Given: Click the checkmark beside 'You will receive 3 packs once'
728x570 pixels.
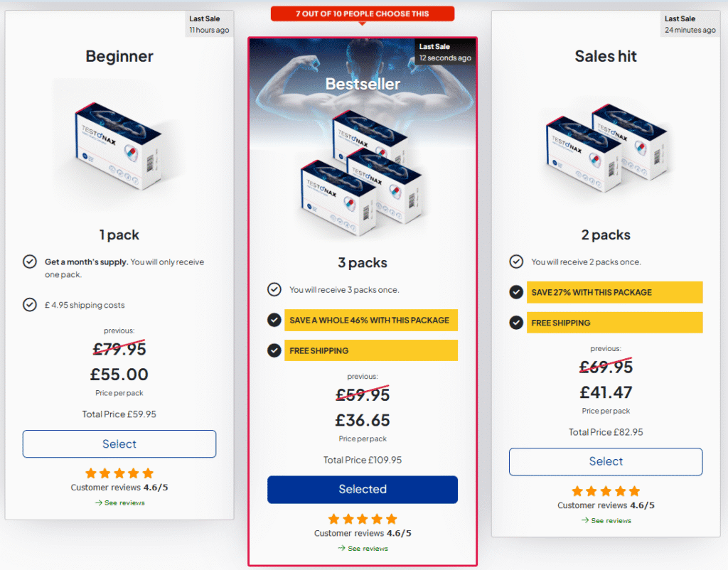Looking at the screenshot, I should tap(274, 289).
